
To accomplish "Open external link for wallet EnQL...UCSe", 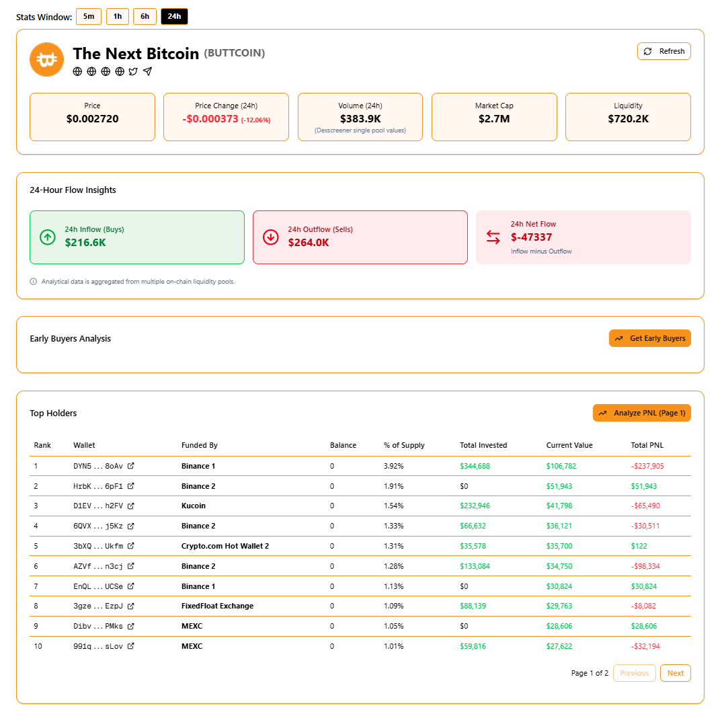I will (x=131, y=586).
